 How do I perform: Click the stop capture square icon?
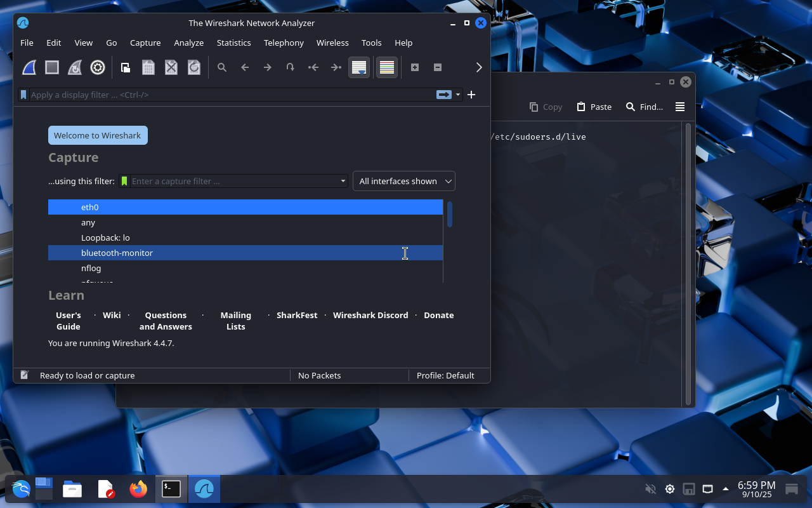pos(52,67)
